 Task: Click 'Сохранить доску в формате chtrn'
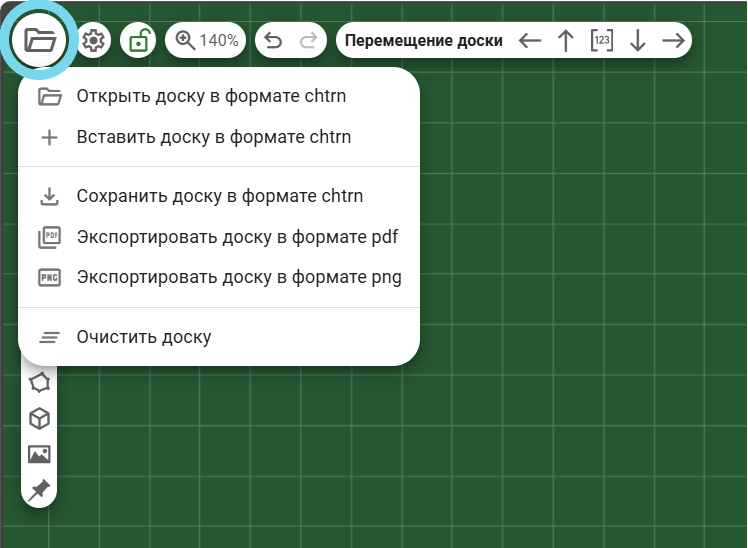219,196
